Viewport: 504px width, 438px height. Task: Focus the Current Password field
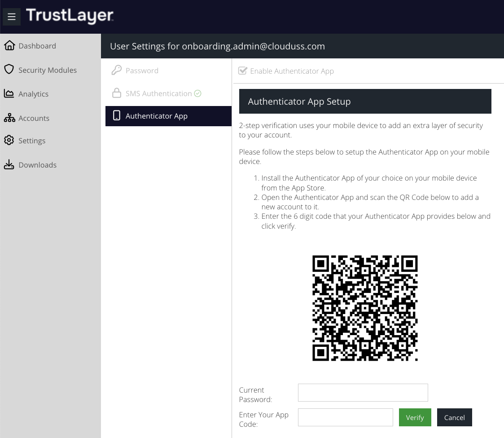363,393
